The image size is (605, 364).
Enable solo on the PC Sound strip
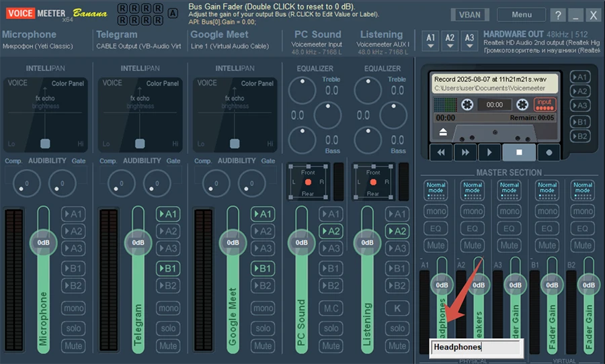[x=330, y=328]
